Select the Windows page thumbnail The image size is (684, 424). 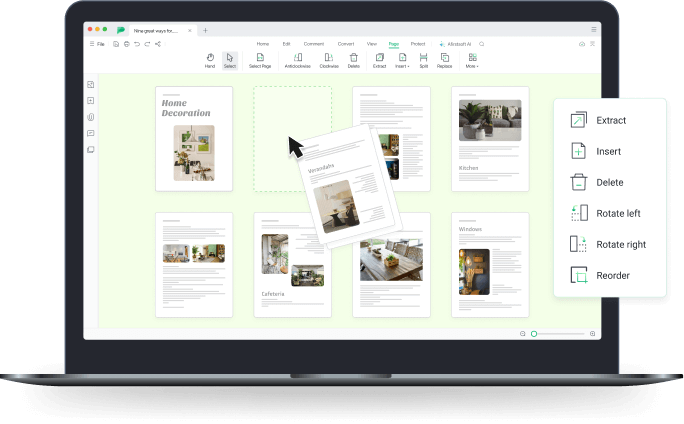[x=490, y=265]
